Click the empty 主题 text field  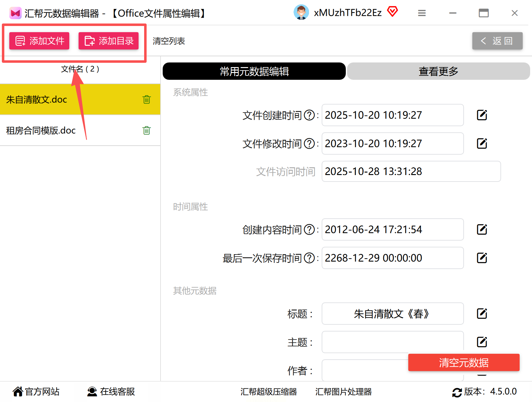point(393,342)
